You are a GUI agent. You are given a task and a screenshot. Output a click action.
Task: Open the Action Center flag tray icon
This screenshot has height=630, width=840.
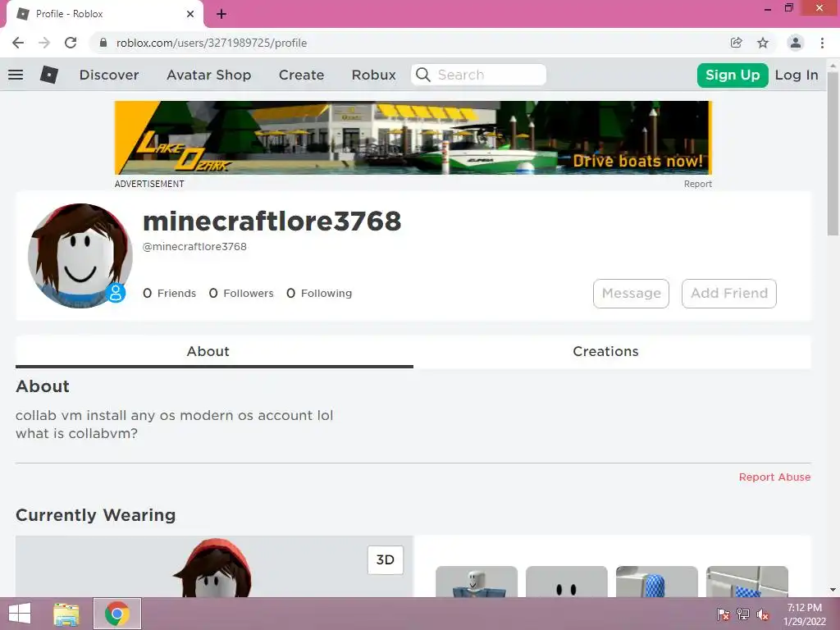pos(724,614)
